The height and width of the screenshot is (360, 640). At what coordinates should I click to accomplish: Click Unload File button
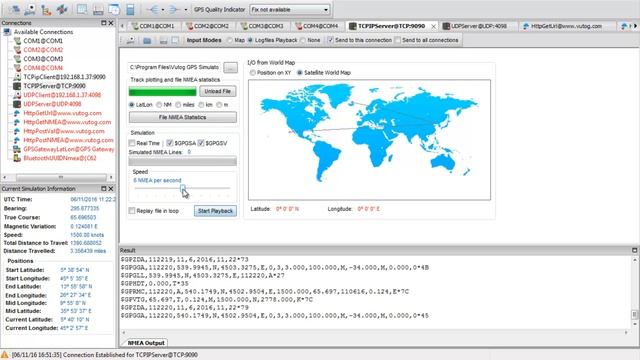point(218,91)
